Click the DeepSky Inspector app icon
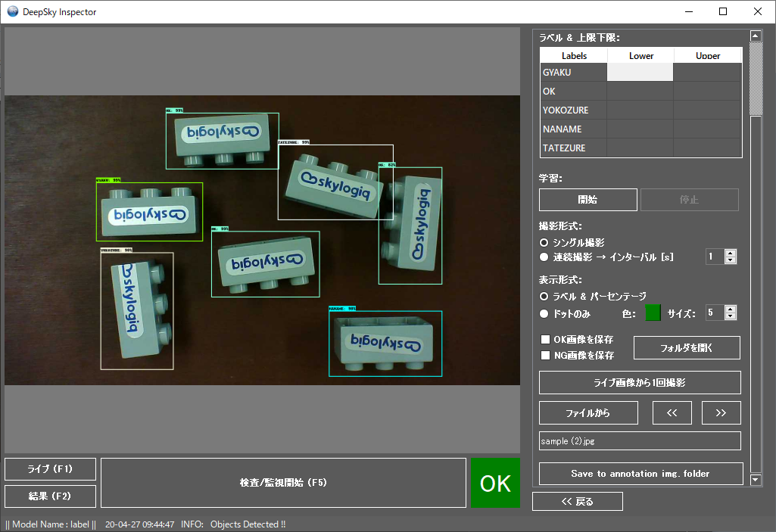The height and width of the screenshot is (532, 776). click(x=12, y=11)
